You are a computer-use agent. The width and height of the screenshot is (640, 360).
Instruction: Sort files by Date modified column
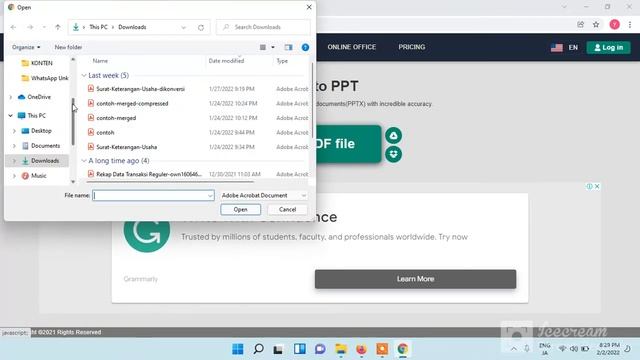click(x=226, y=61)
